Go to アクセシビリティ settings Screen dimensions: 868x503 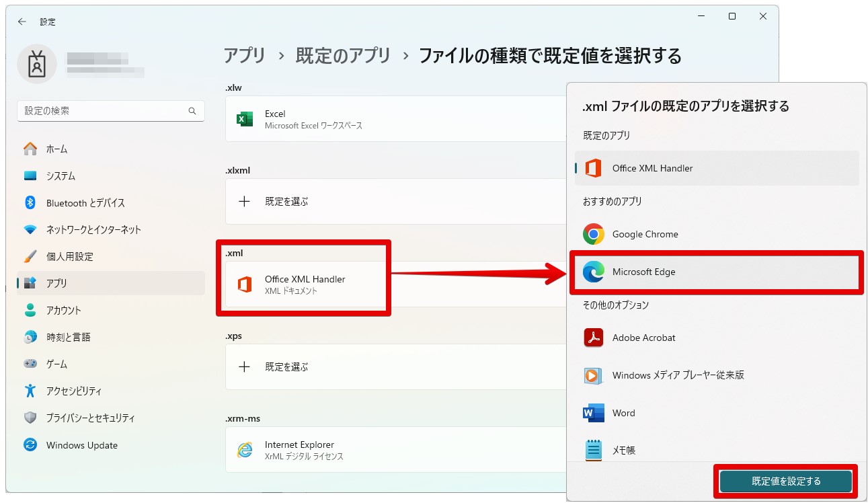111,391
